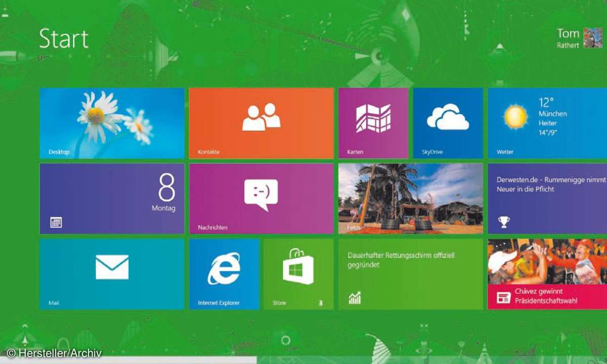Click the user name Tom
The image size is (607, 364).
[568, 33]
